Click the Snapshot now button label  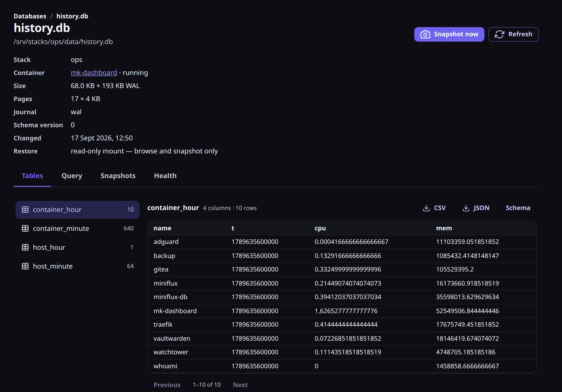(x=456, y=34)
